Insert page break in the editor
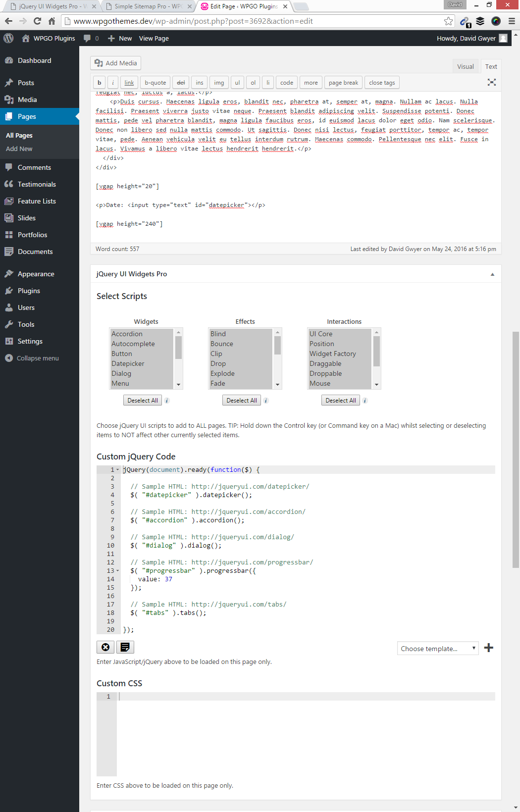The height and width of the screenshot is (812, 520). pos(343,83)
